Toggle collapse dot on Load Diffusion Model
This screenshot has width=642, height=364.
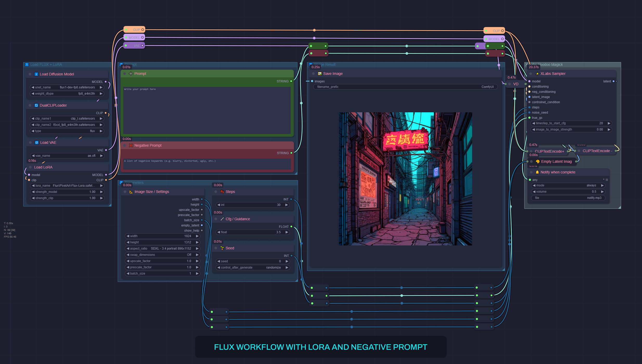tap(30, 74)
